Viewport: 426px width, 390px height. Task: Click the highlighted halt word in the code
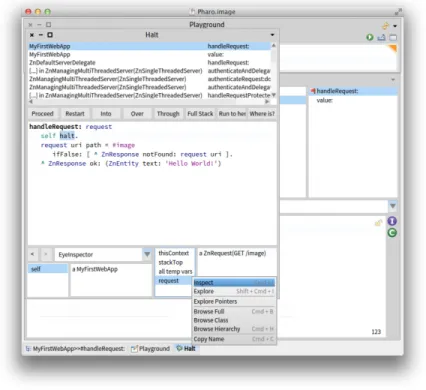click(67, 136)
